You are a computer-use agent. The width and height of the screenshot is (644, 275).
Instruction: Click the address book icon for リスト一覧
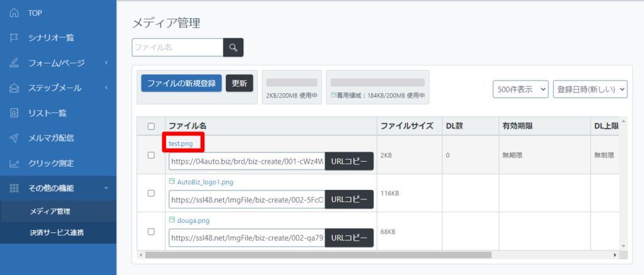click(14, 113)
